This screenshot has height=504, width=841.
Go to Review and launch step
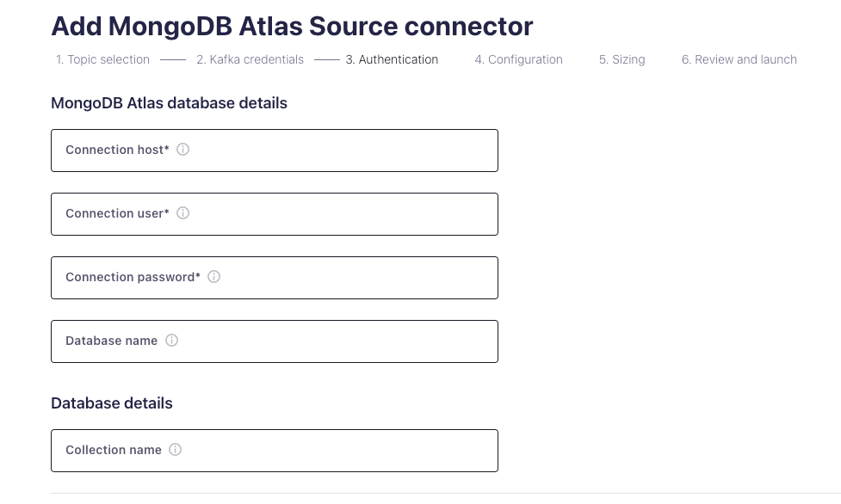click(x=739, y=59)
